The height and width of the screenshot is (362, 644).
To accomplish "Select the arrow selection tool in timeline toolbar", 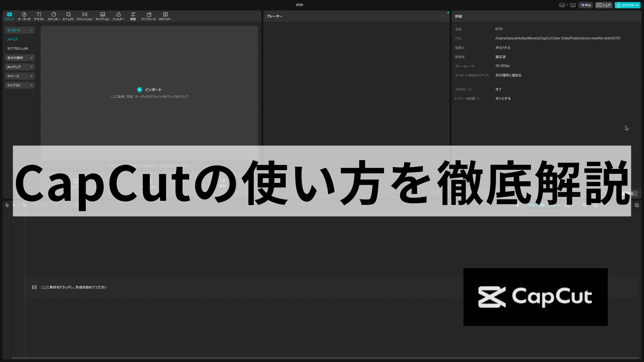I will click(7, 205).
